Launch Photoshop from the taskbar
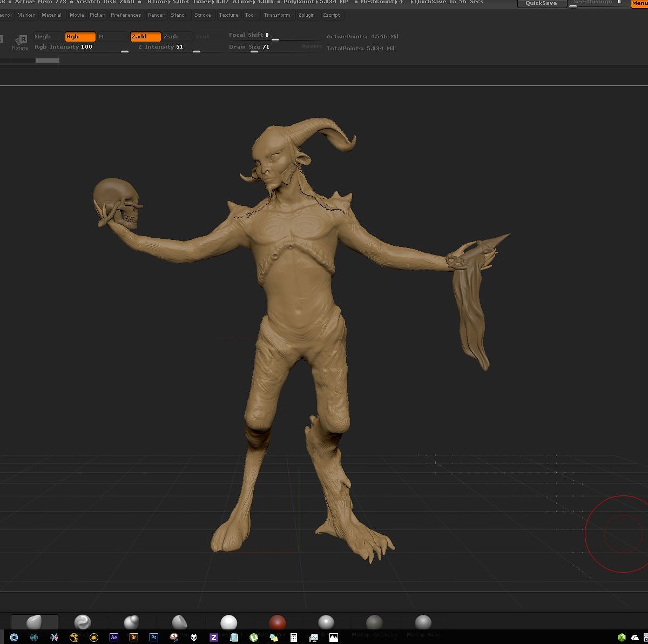The height and width of the screenshot is (644, 648). [154, 638]
